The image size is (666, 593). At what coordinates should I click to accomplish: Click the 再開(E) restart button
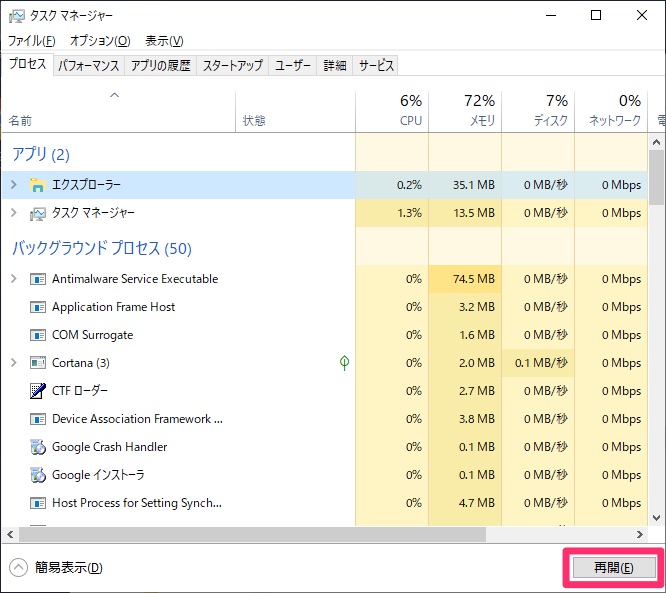click(x=614, y=568)
